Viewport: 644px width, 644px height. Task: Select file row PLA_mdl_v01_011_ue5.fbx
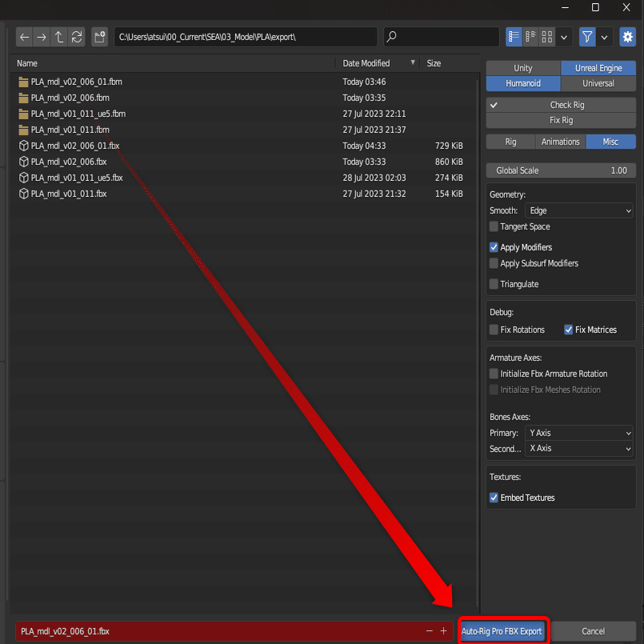(245, 178)
